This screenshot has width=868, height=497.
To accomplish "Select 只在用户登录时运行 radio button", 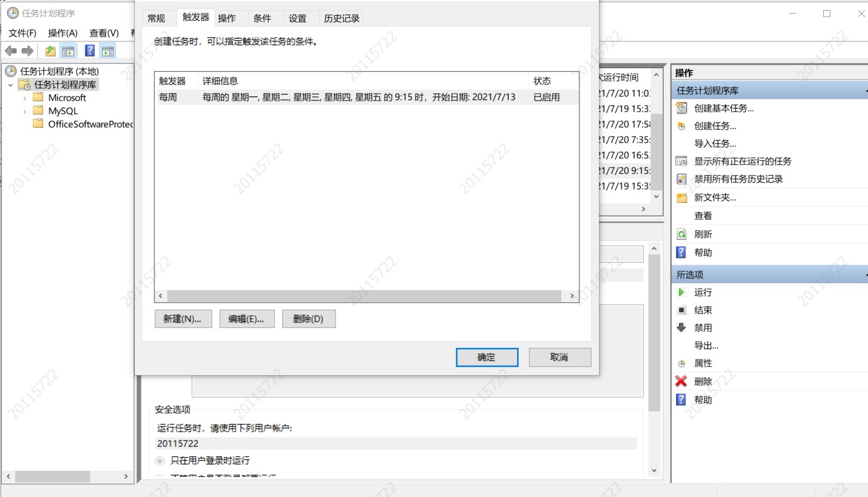I will [x=160, y=460].
